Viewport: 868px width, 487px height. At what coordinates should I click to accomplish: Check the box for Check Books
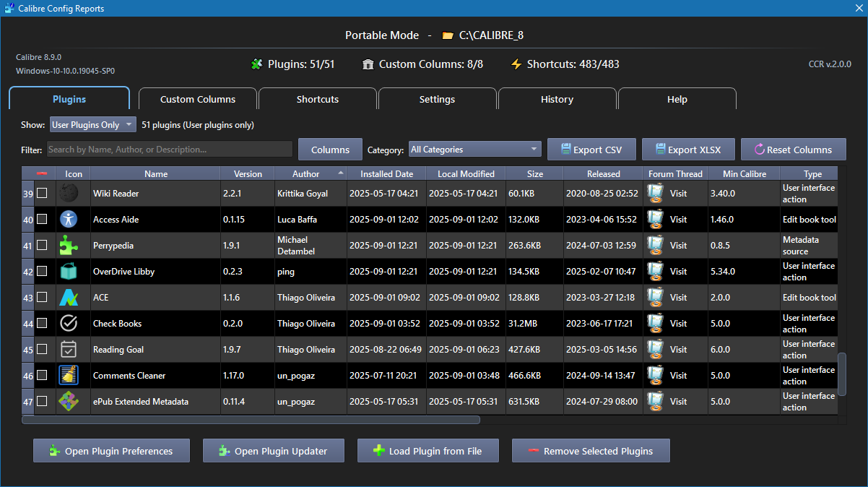[42, 324]
